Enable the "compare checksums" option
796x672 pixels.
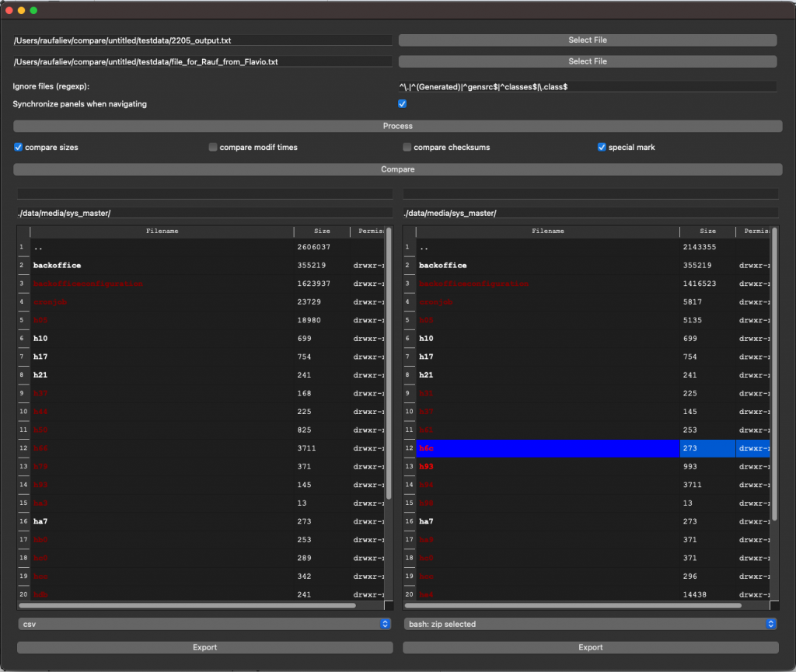[407, 147]
